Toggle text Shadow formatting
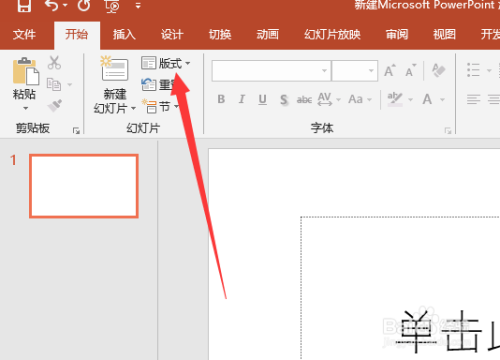 [284, 100]
